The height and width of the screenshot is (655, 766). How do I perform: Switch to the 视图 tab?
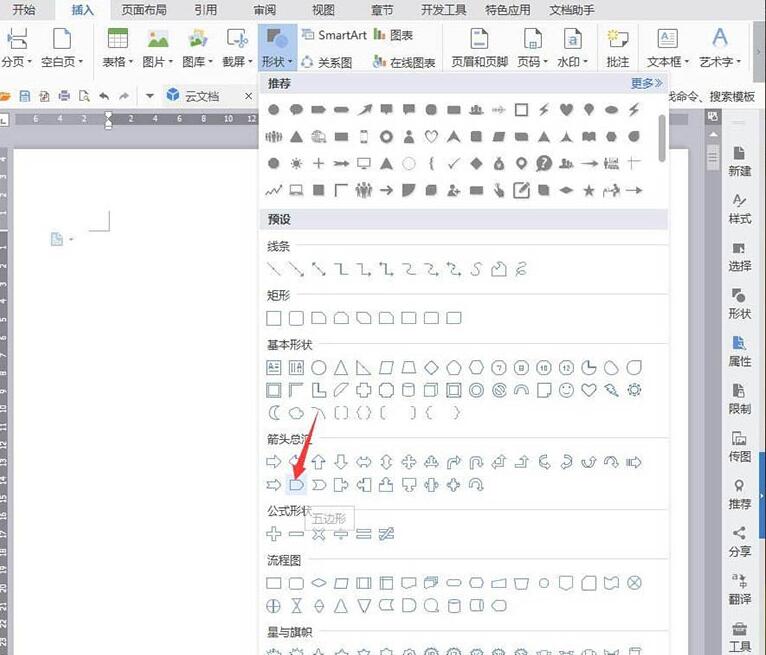323,10
